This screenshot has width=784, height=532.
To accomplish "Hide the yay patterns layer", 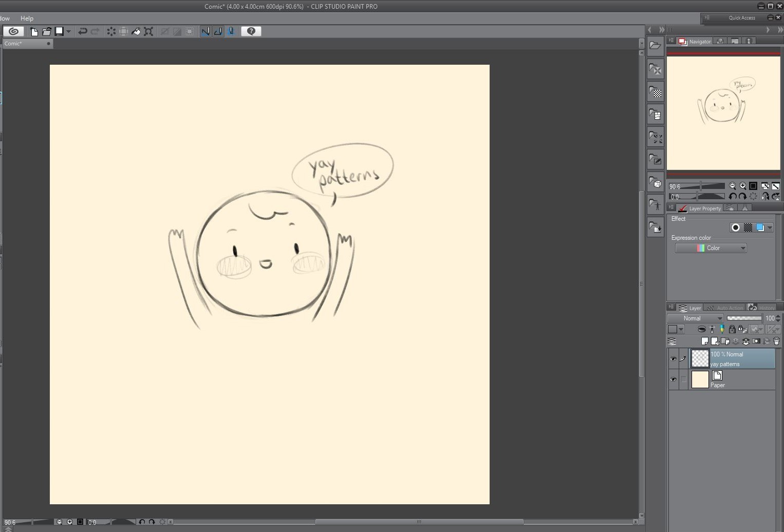I will click(x=673, y=359).
